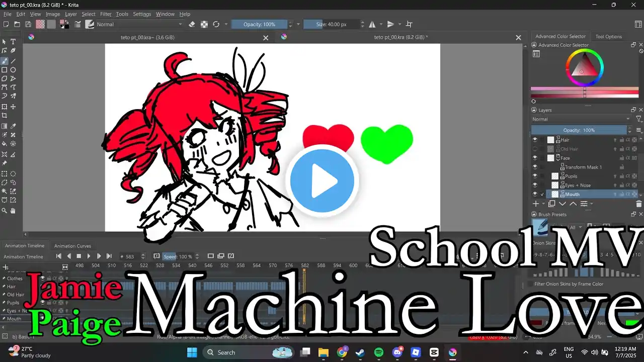Image resolution: width=644 pixels, height=362 pixels.
Task: Select the Elliptical Selection tool
Action: (13, 174)
